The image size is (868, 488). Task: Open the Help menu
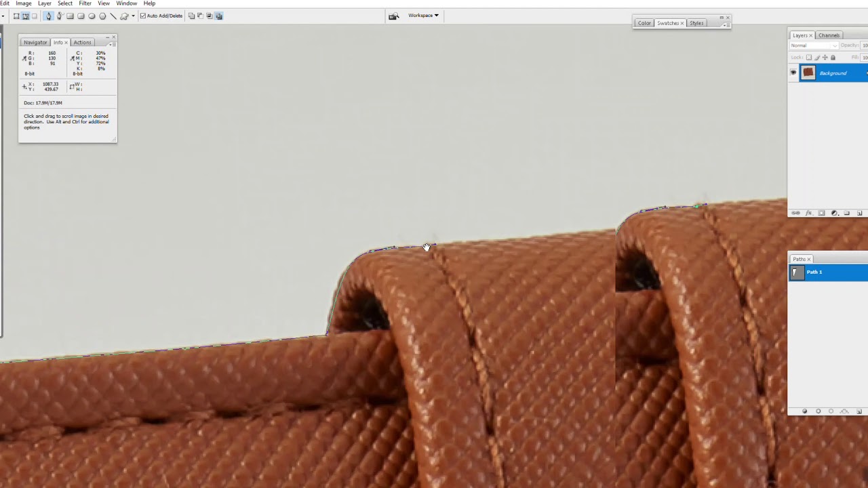149,3
